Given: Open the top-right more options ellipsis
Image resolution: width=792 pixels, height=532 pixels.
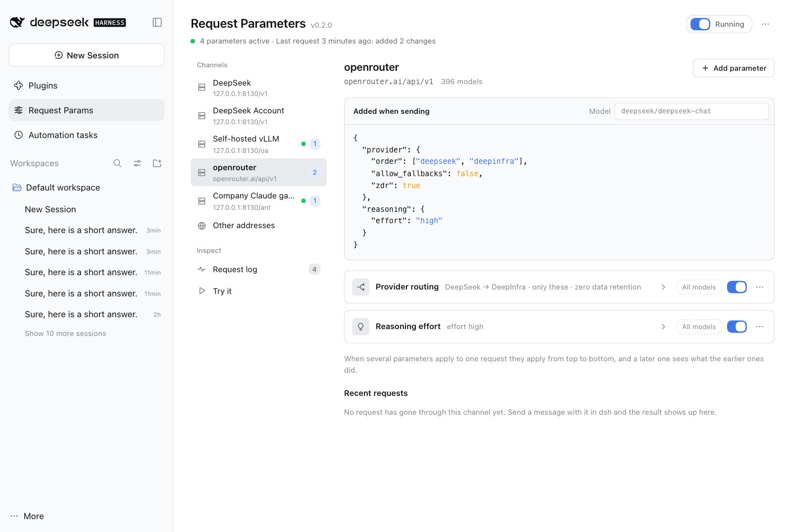Looking at the screenshot, I should 765,24.
